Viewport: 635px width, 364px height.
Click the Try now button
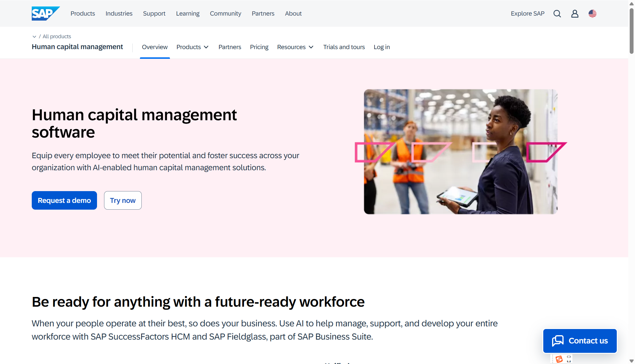coord(123,200)
